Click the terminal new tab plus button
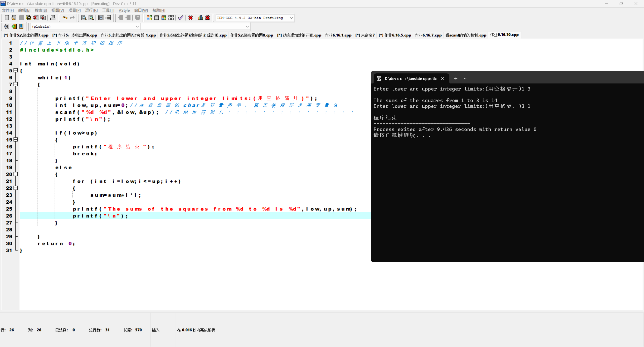The height and width of the screenshot is (347, 644). point(456,78)
